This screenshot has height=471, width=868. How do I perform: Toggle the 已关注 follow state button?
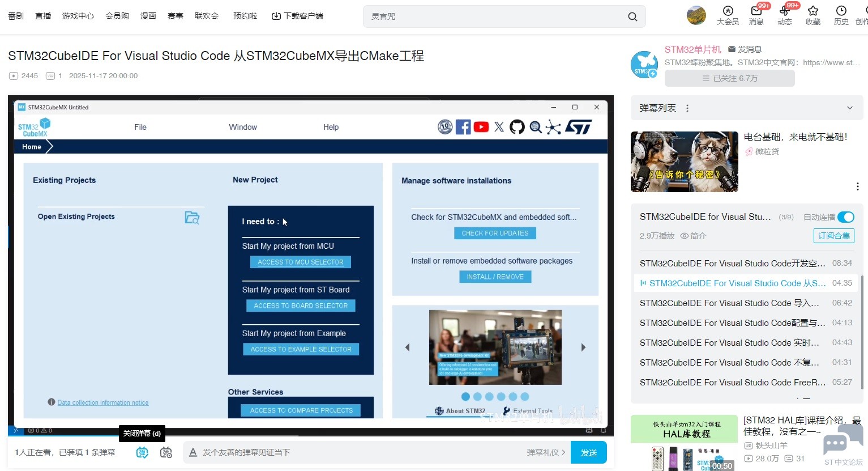(729, 78)
